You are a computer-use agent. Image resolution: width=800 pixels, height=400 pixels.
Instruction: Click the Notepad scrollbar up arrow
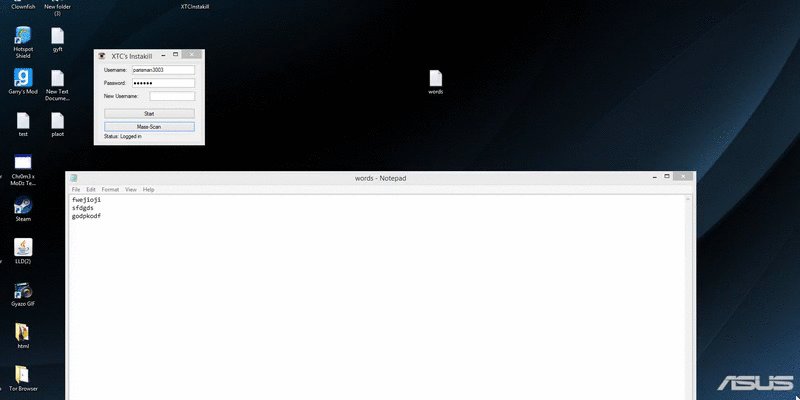(688, 199)
